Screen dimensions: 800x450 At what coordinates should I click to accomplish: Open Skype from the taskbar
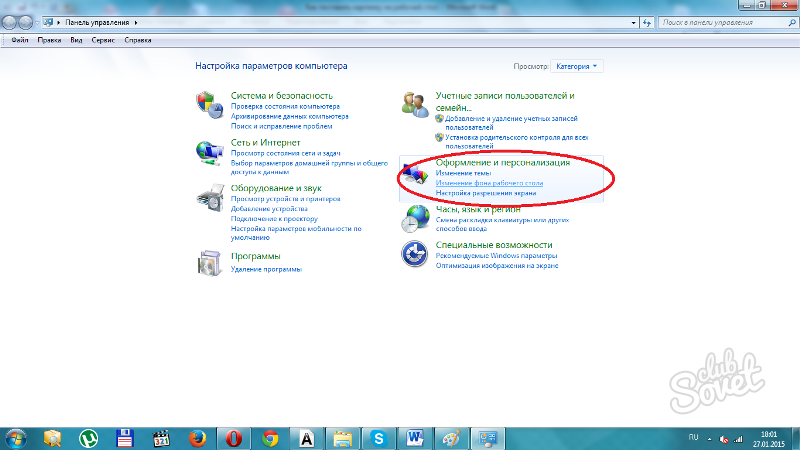point(378,437)
